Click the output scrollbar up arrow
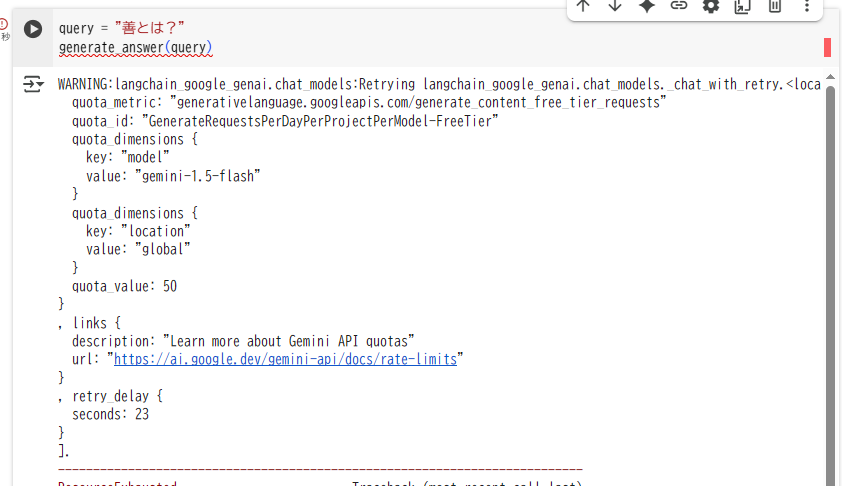The height and width of the screenshot is (486, 842). pos(830,77)
